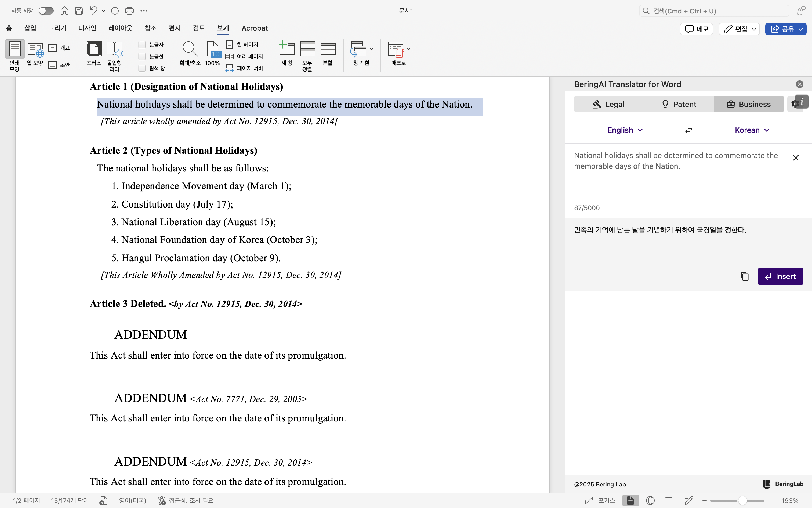The height and width of the screenshot is (508, 812).
Task: Click language 영어(미국) in status bar
Action: click(x=133, y=500)
